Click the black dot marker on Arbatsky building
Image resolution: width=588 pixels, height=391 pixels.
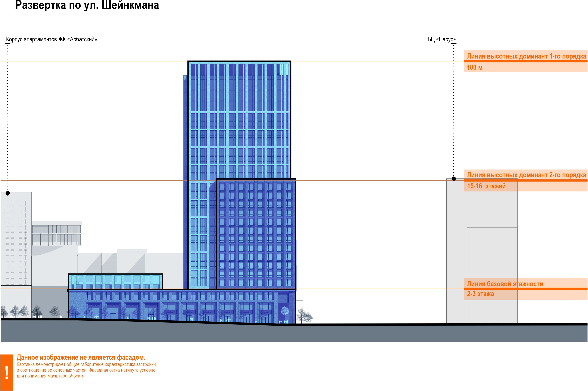pos(8,193)
